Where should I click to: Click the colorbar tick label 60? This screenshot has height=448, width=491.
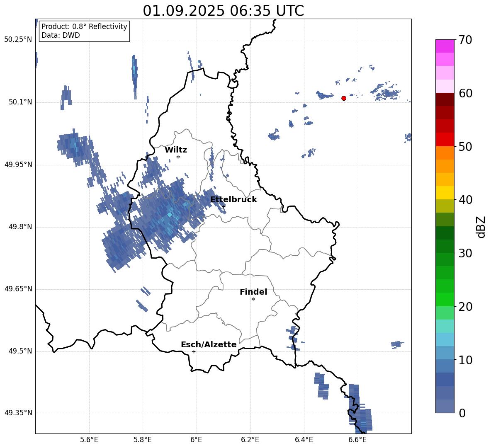click(465, 93)
